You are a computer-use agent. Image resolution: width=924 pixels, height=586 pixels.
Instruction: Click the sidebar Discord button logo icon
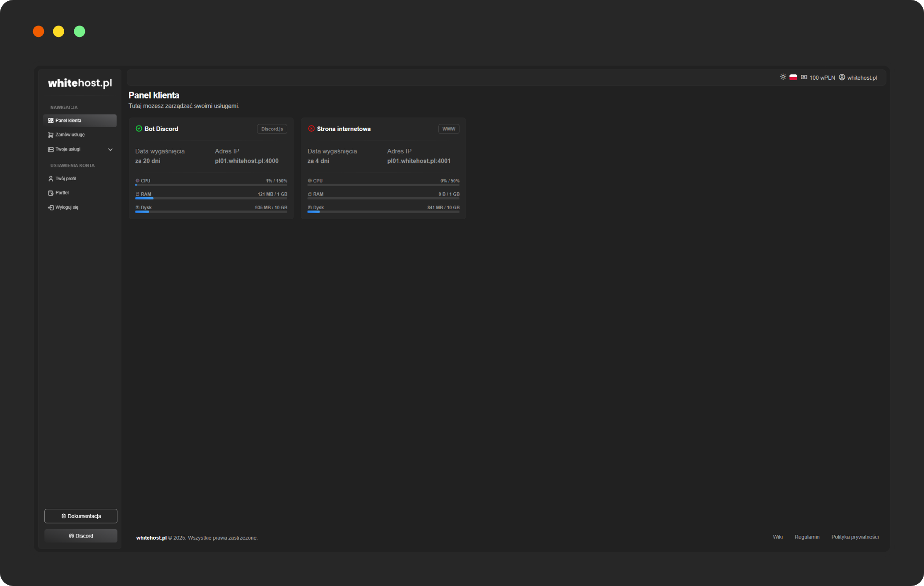(71, 536)
